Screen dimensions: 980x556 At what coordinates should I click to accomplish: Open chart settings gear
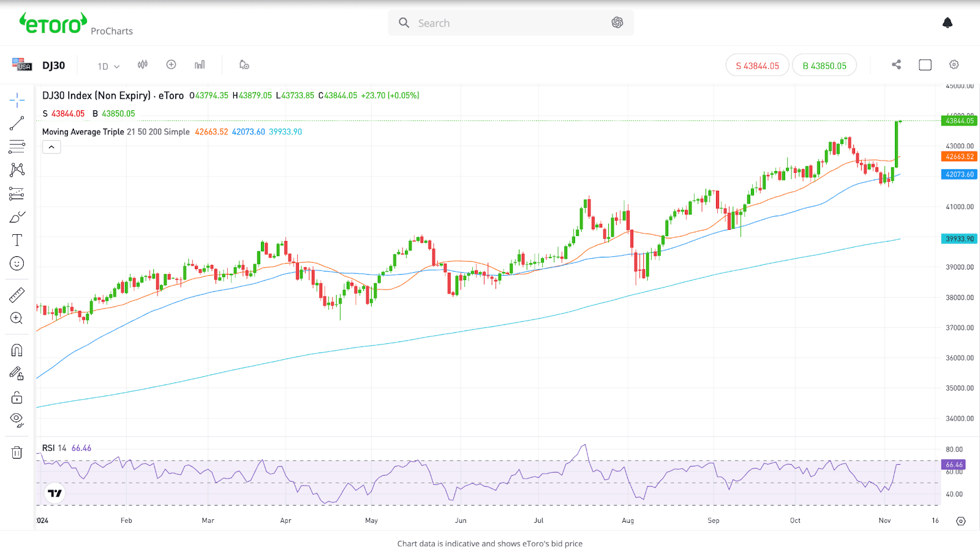click(954, 64)
